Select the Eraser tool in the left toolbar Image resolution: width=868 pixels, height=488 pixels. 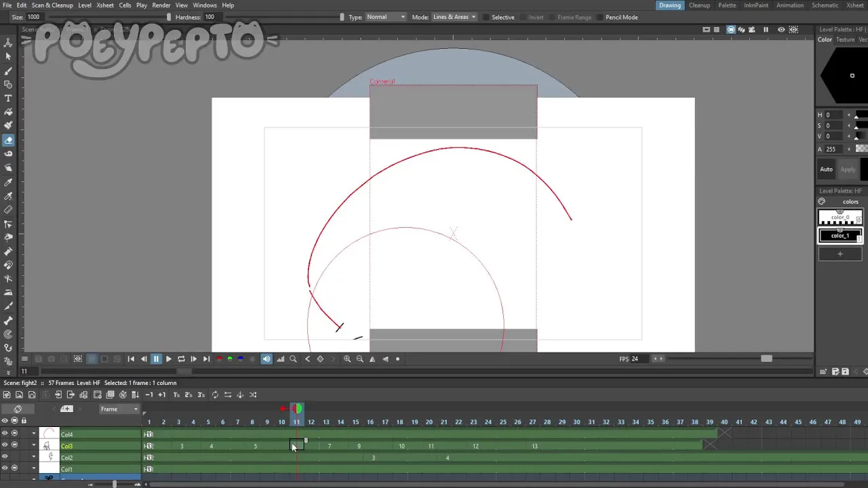(8, 140)
